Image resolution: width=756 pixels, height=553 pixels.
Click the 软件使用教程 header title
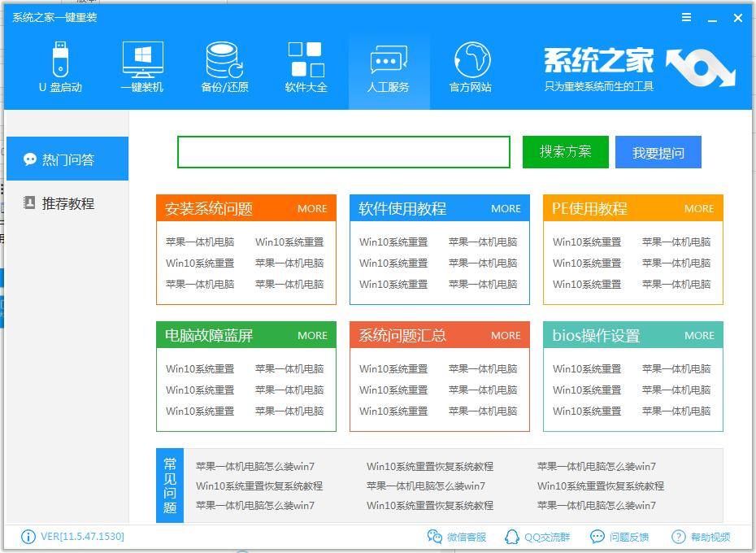click(x=402, y=208)
